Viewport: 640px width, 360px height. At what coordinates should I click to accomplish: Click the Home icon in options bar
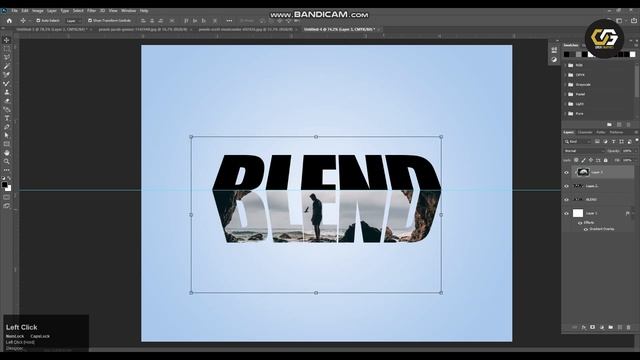tap(9, 20)
